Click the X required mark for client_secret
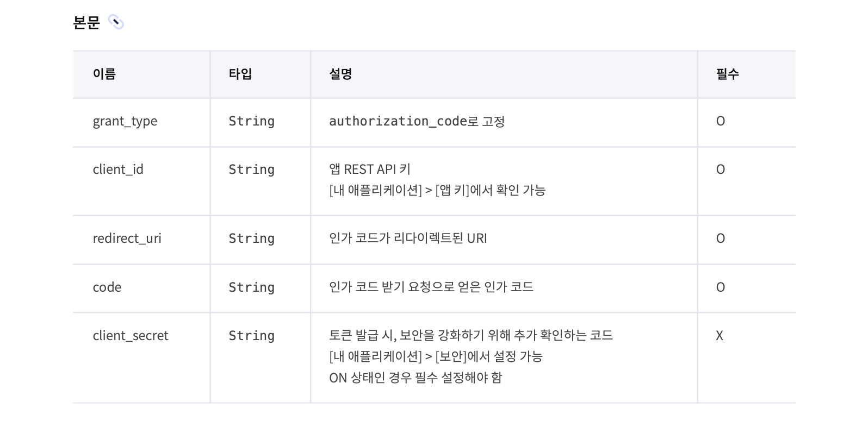 click(x=720, y=336)
